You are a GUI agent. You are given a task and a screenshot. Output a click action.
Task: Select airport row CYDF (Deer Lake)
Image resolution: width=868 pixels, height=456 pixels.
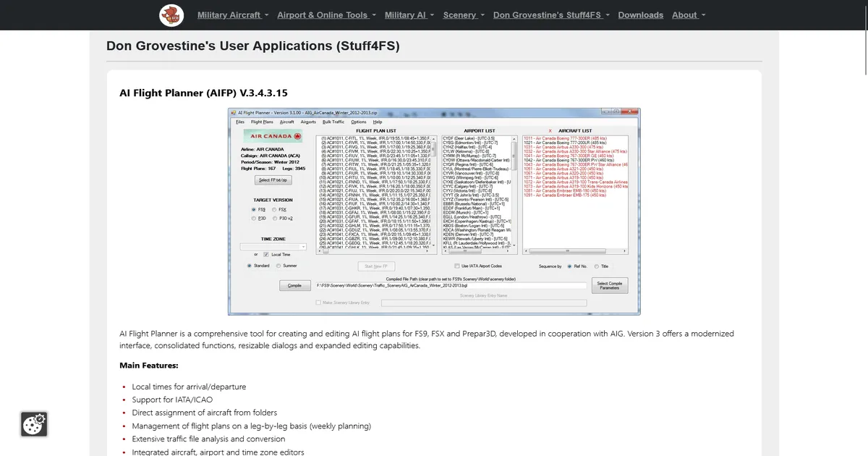pyautogui.click(x=468, y=138)
